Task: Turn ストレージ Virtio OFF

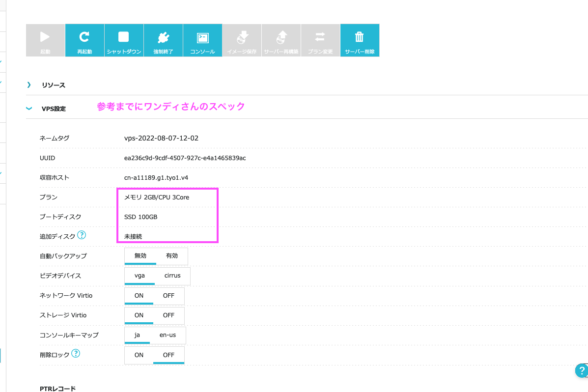Action: (x=168, y=315)
